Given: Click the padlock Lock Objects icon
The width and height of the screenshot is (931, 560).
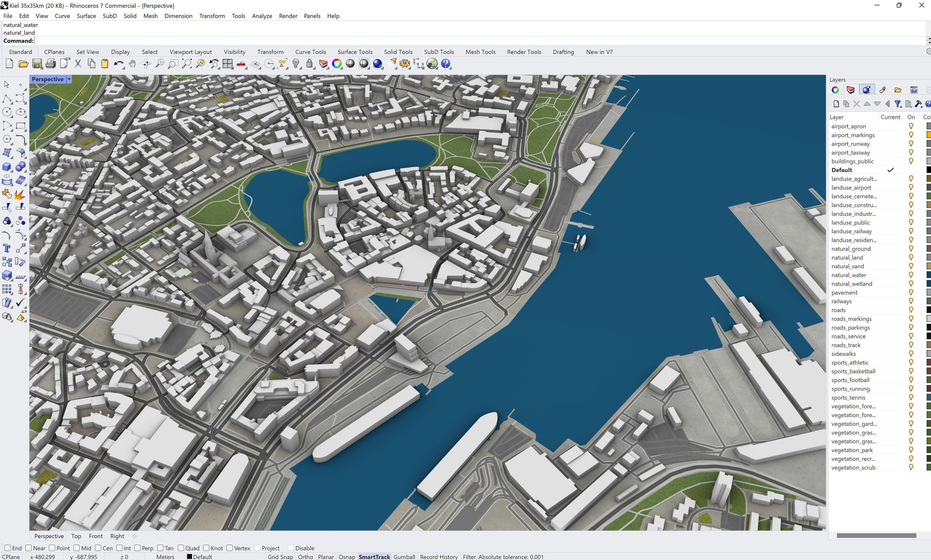Looking at the screenshot, I should click(x=310, y=64).
